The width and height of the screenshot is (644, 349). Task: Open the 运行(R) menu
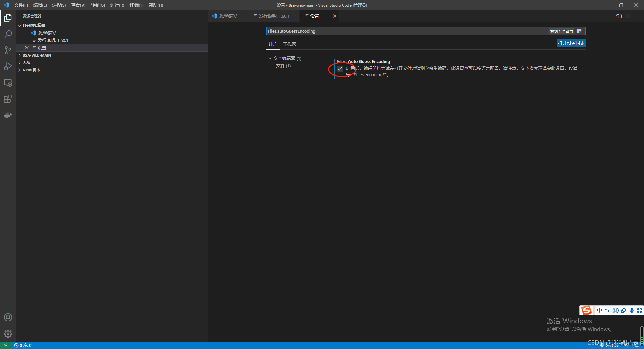click(117, 5)
